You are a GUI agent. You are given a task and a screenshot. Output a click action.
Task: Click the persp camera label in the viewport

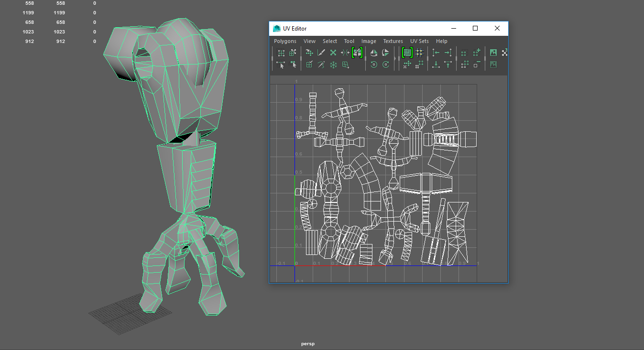coord(307,344)
